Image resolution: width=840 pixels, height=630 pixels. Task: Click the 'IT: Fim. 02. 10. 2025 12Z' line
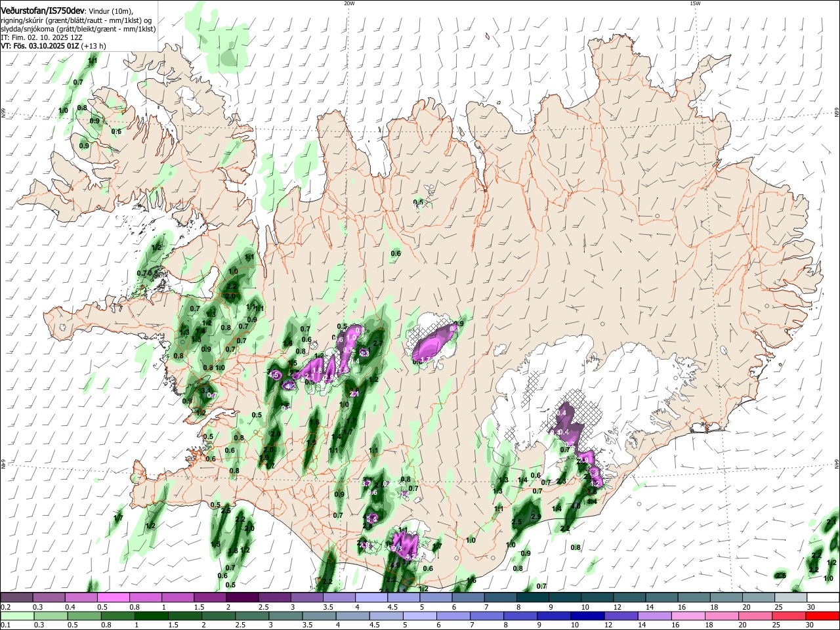pos(41,37)
